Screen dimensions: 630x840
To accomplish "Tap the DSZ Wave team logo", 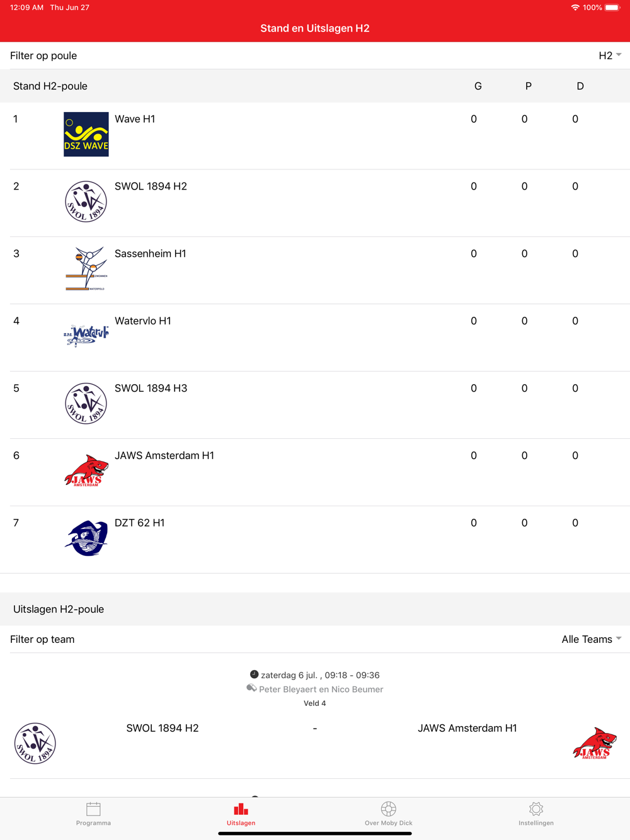I will (x=86, y=134).
